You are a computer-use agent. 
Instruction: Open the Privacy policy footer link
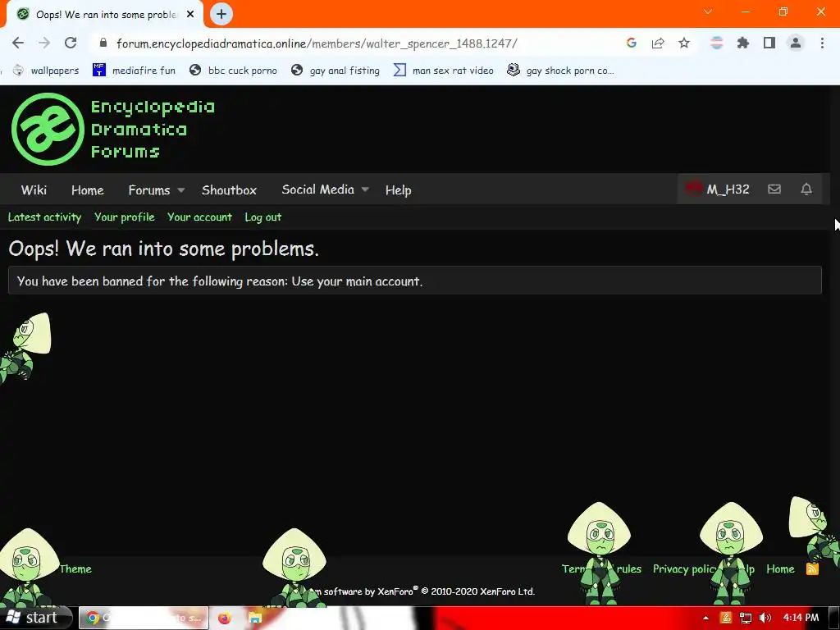coord(685,569)
